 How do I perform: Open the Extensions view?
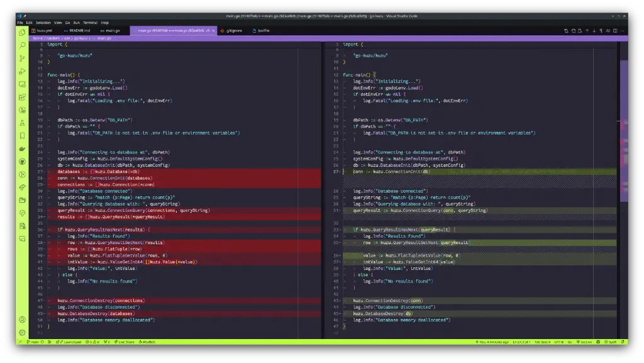coord(22,97)
